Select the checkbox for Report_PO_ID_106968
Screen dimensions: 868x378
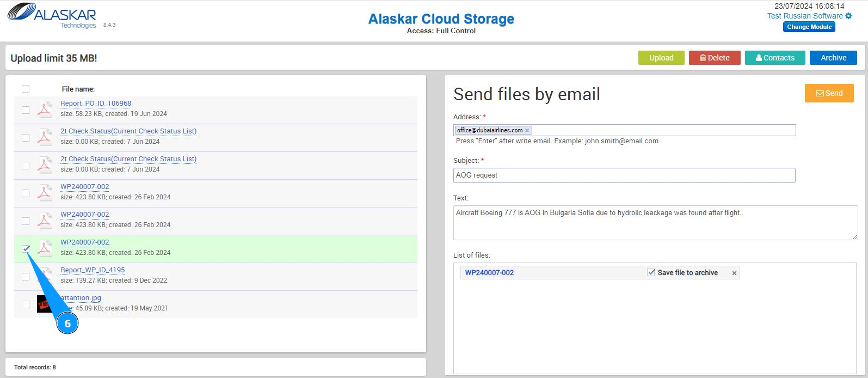pyautogui.click(x=26, y=110)
